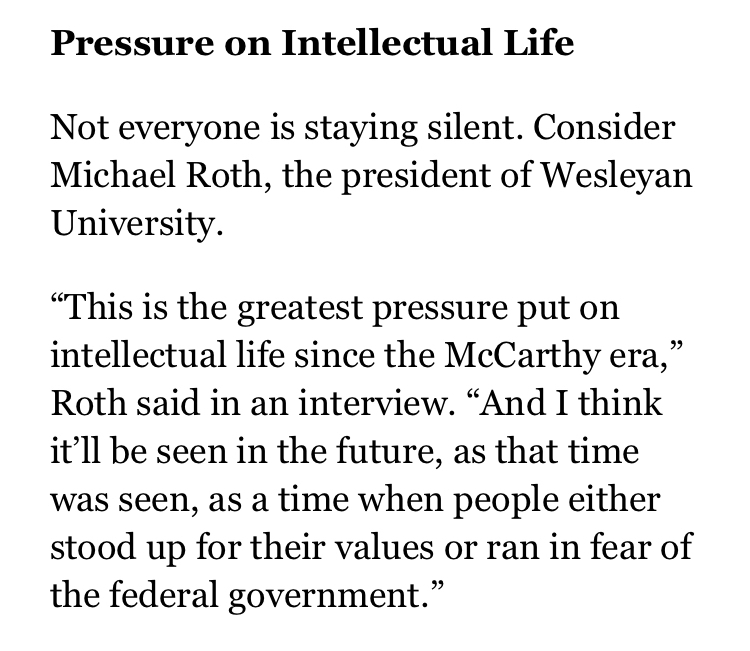Click the heading "Pressure on Intellectual Life"

click(x=312, y=46)
